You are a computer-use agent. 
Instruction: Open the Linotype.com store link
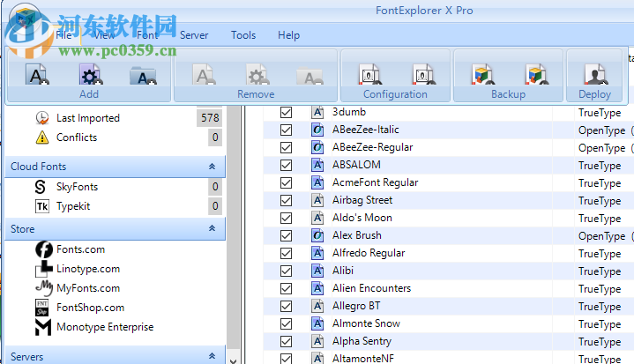coord(88,269)
